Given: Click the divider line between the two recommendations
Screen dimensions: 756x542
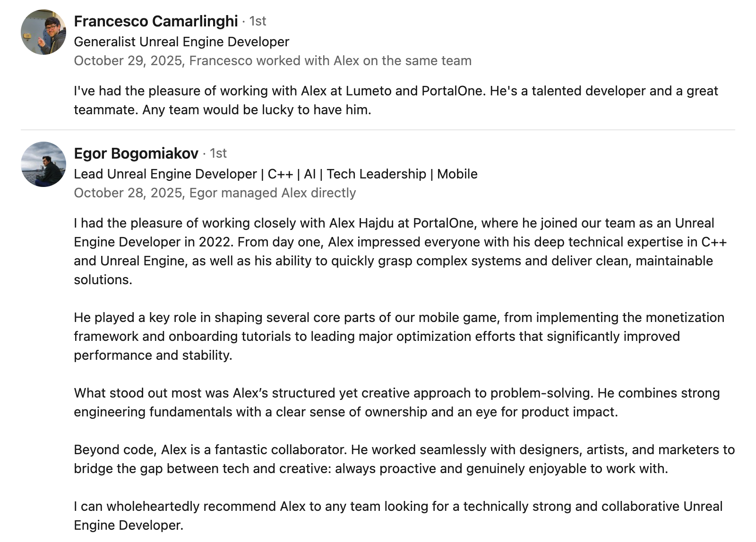Looking at the screenshot, I should click(378, 130).
